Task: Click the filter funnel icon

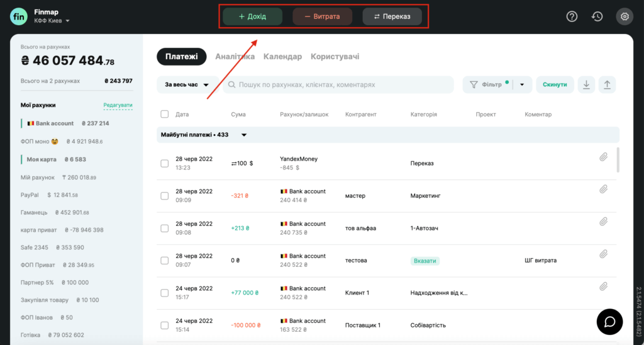Action: 474,85
